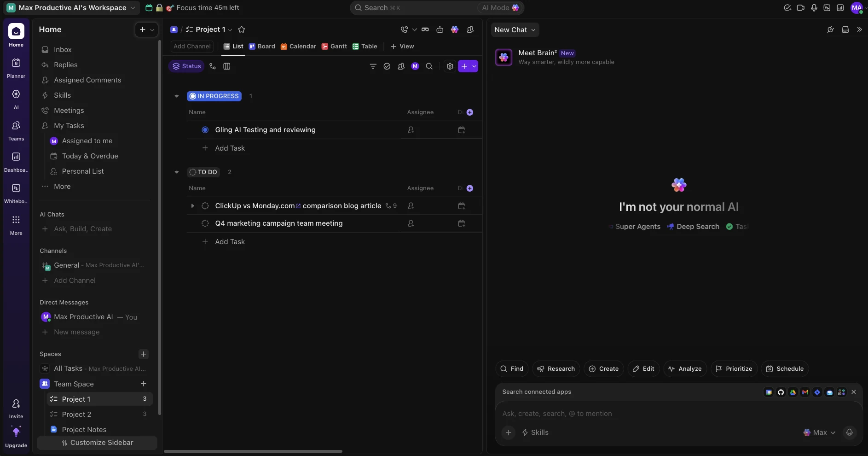Open Teams in the left rail
The height and width of the screenshot is (456, 868).
click(16, 130)
